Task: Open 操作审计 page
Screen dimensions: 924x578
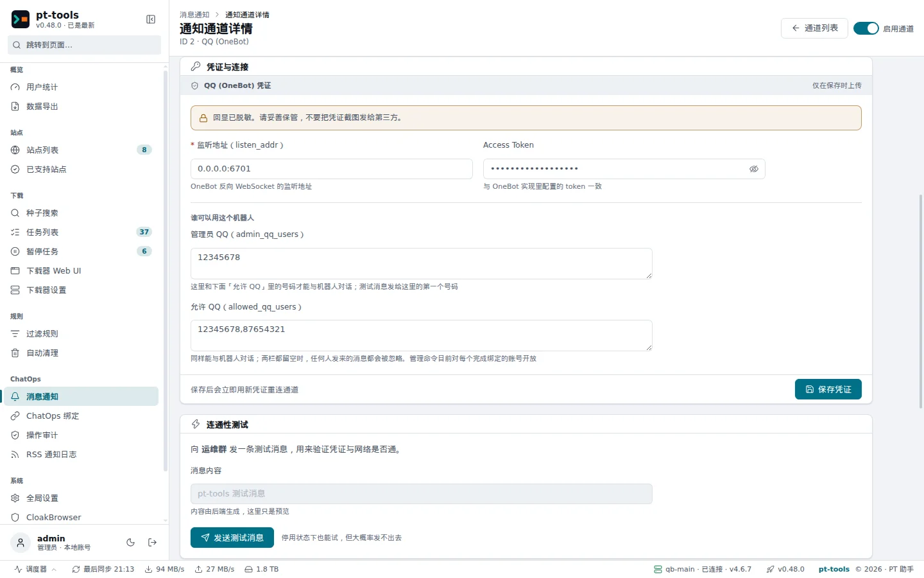Action: [81, 435]
